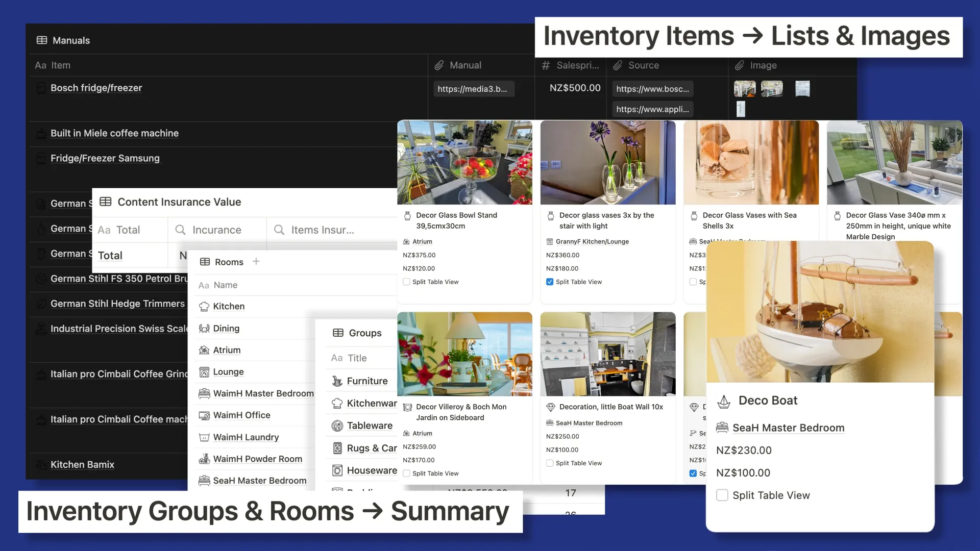
Task: Open the first Bosch fridge image thumbnail
Action: pyautogui.click(x=744, y=89)
